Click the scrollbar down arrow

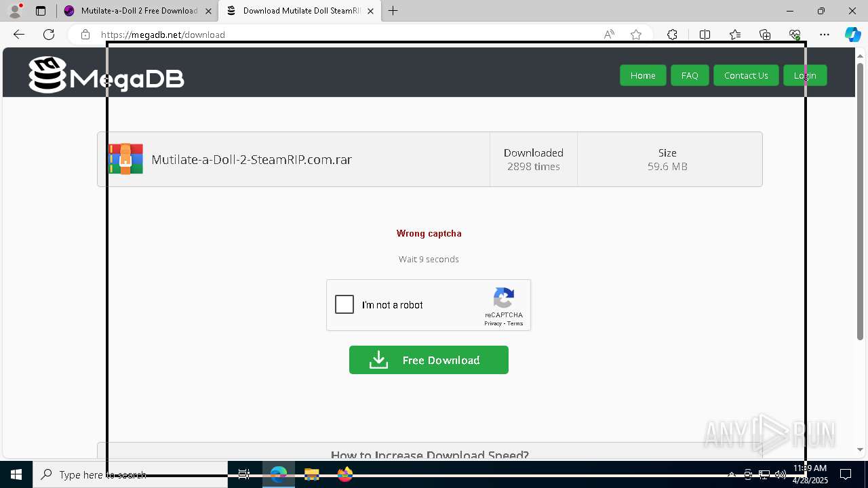point(861,449)
